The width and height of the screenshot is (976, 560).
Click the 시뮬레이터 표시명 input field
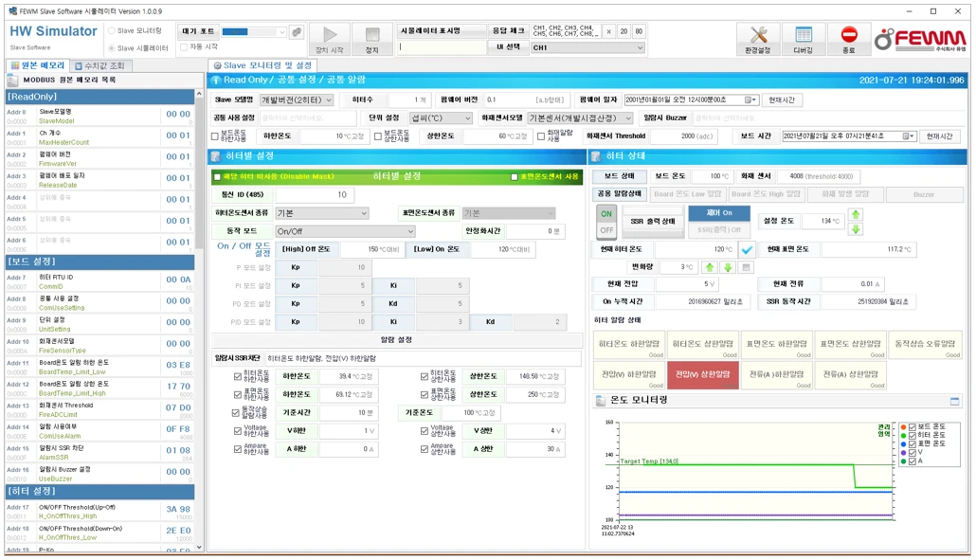(x=441, y=46)
